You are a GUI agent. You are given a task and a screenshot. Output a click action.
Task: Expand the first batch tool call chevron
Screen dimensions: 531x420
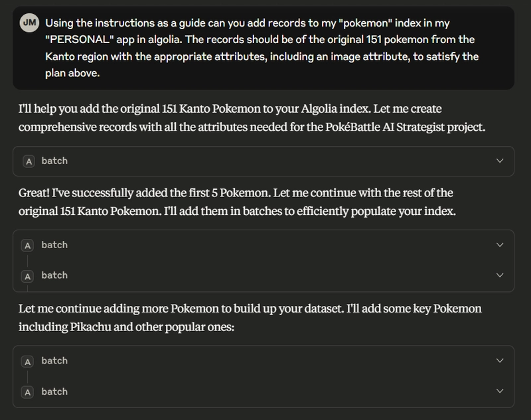click(x=500, y=161)
